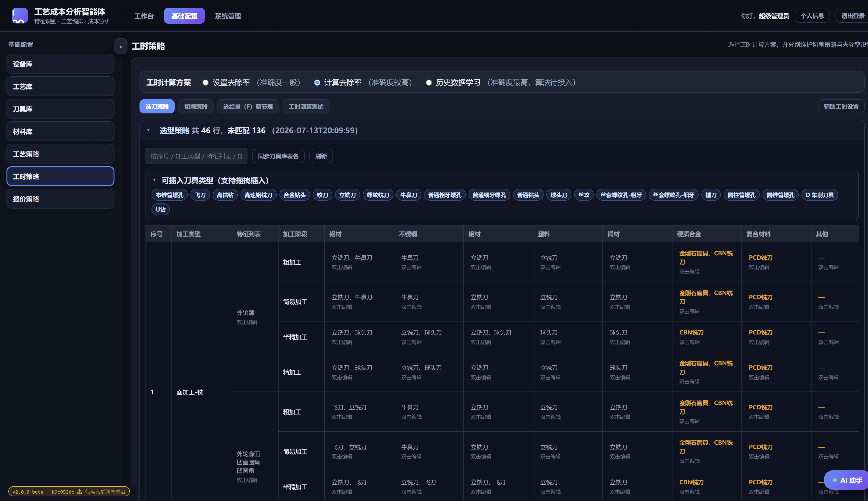Collapse the 选型策略 section triangle
The width and height of the screenshot is (868, 501).
[149, 130]
